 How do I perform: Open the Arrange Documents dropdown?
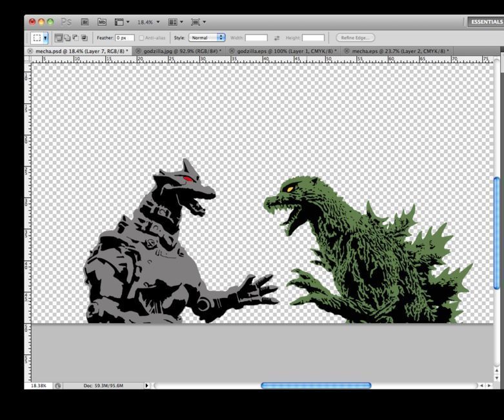coord(176,22)
